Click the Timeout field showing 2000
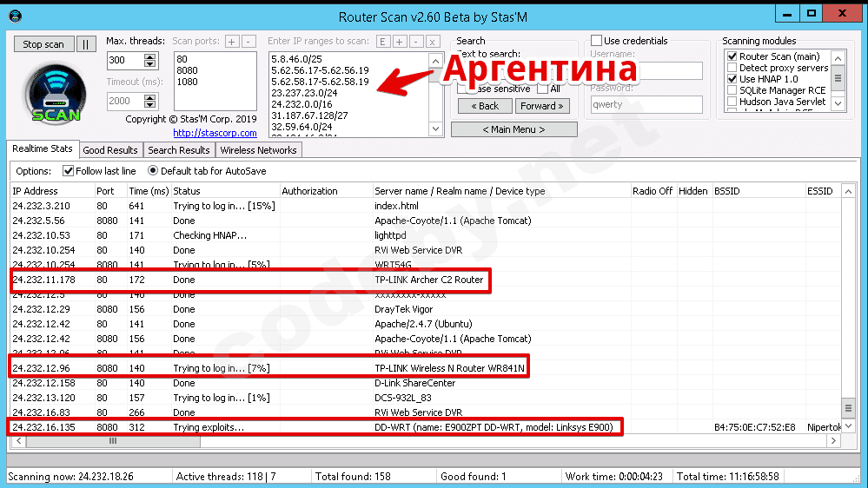The width and height of the screenshot is (868, 488). 126,102
